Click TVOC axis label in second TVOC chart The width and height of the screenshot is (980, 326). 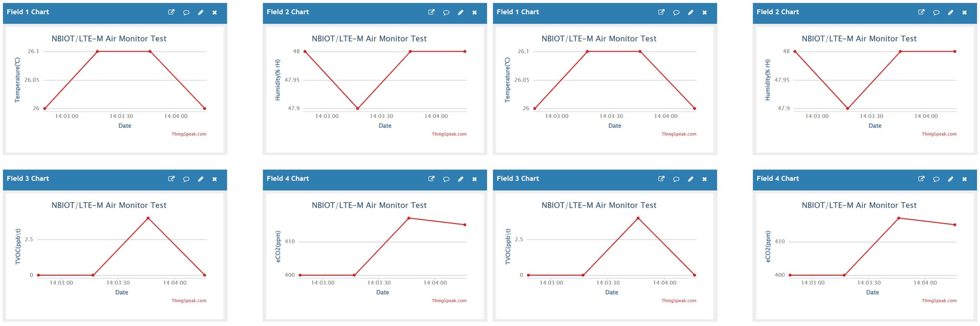click(x=508, y=246)
